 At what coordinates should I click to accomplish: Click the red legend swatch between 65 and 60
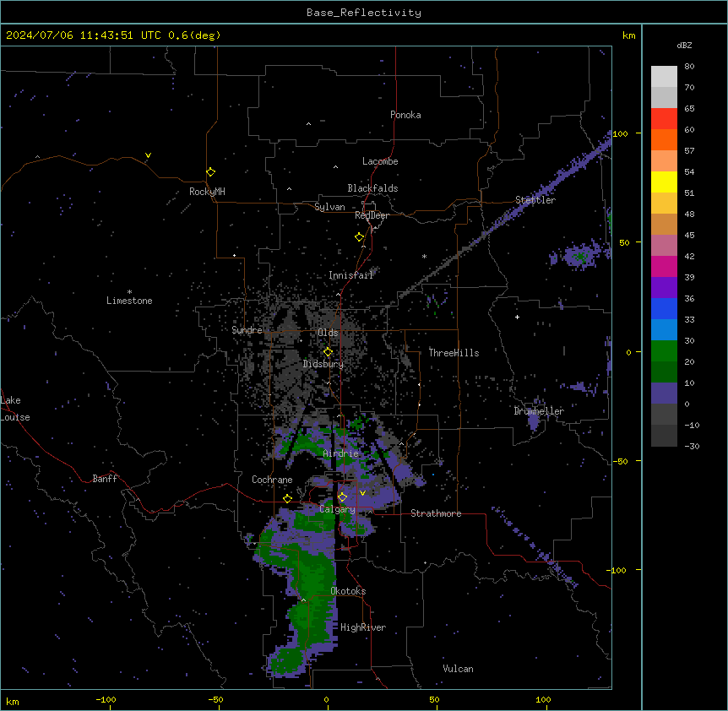(664, 118)
